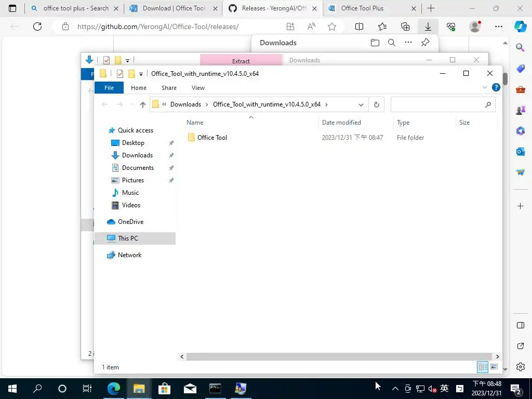Select Desktop in Quick access
This screenshot has height=399, width=532.
pos(133,143)
